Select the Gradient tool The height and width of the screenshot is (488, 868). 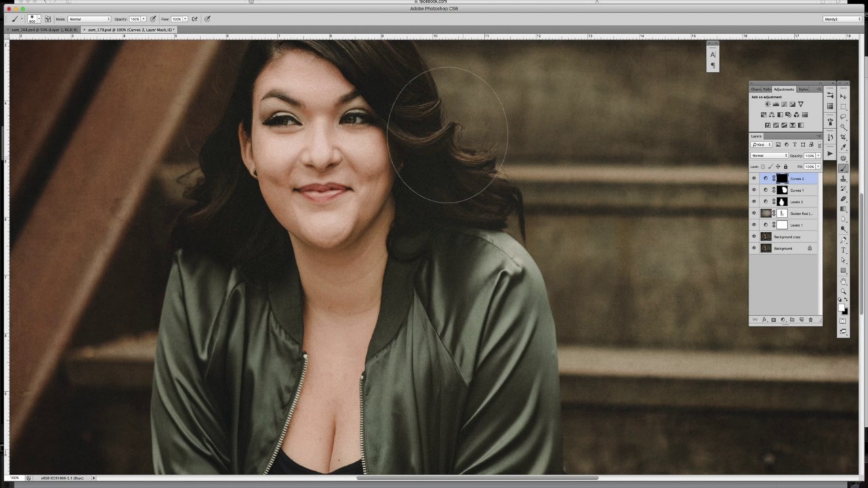point(844,208)
